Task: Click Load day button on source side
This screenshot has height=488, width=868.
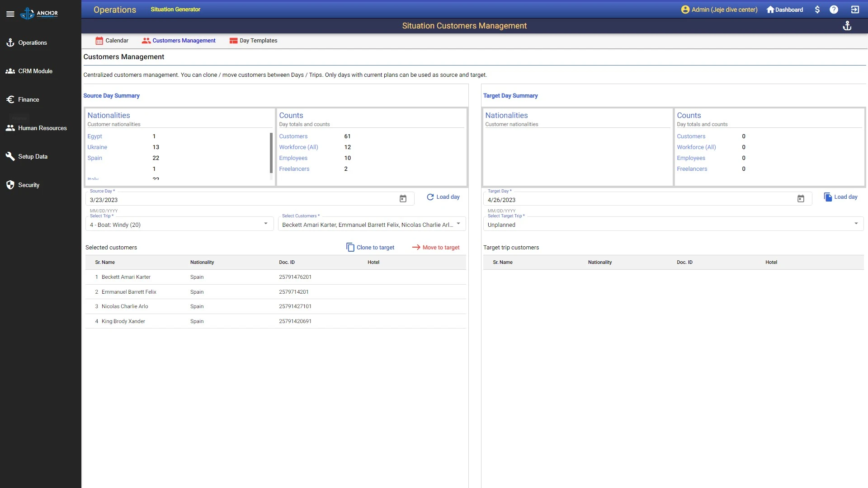Action: 443,197
